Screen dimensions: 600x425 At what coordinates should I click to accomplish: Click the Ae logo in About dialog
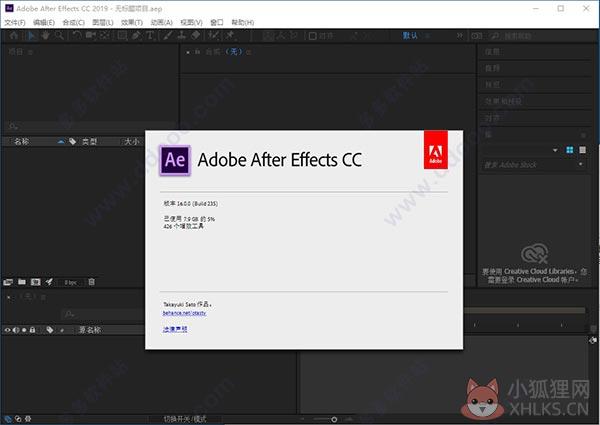175,160
